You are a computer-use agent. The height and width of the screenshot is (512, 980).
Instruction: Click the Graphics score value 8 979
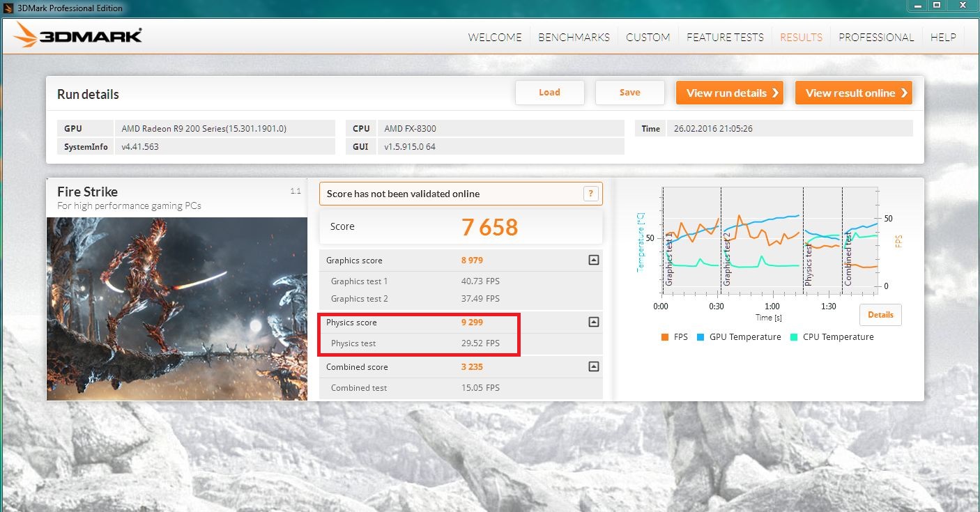click(x=472, y=261)
